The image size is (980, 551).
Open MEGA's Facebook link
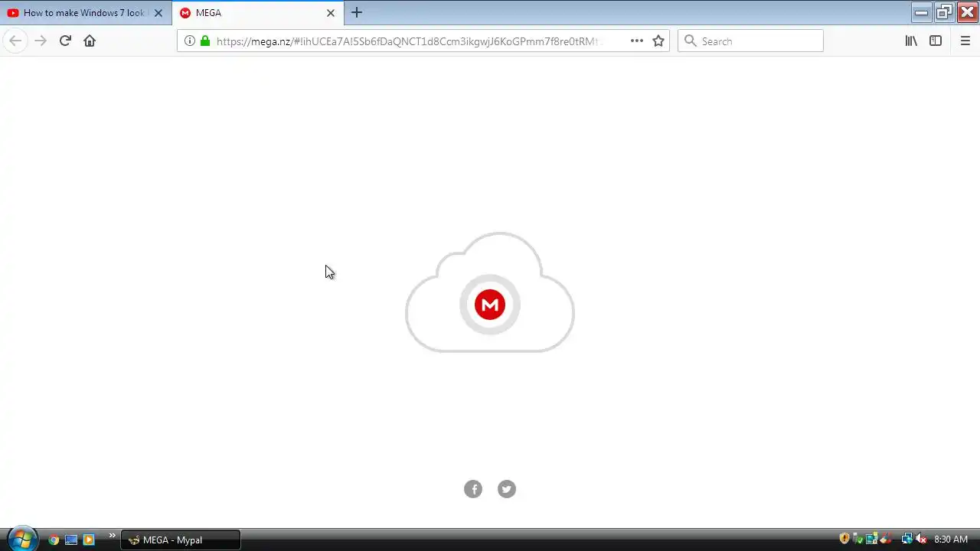473,489
